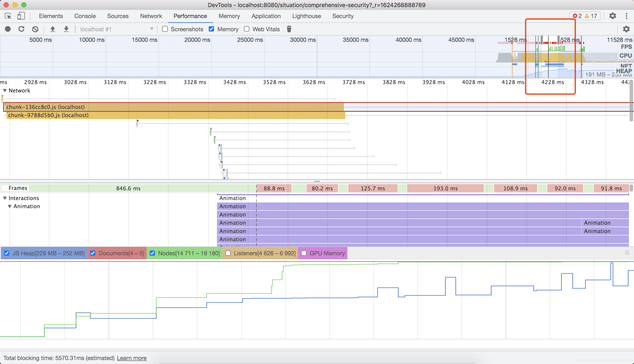Click the reload and profile icon
This screenshot has height=364, width=634.
[x=22, y=29]
